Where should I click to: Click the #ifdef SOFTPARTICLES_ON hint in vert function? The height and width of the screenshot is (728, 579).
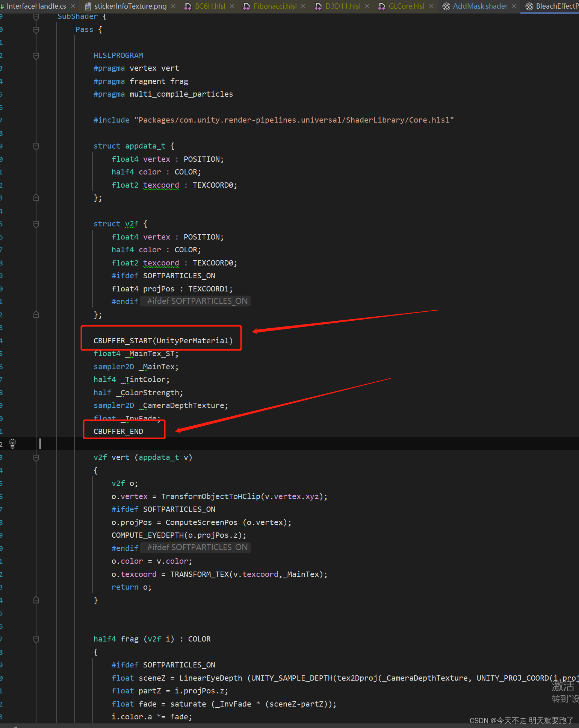[x=195, y=548]
